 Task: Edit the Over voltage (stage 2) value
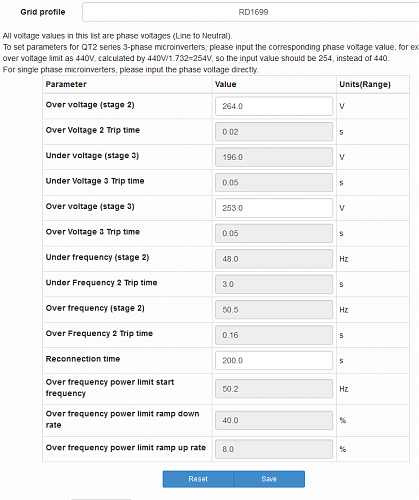click(x=274, y=106)
